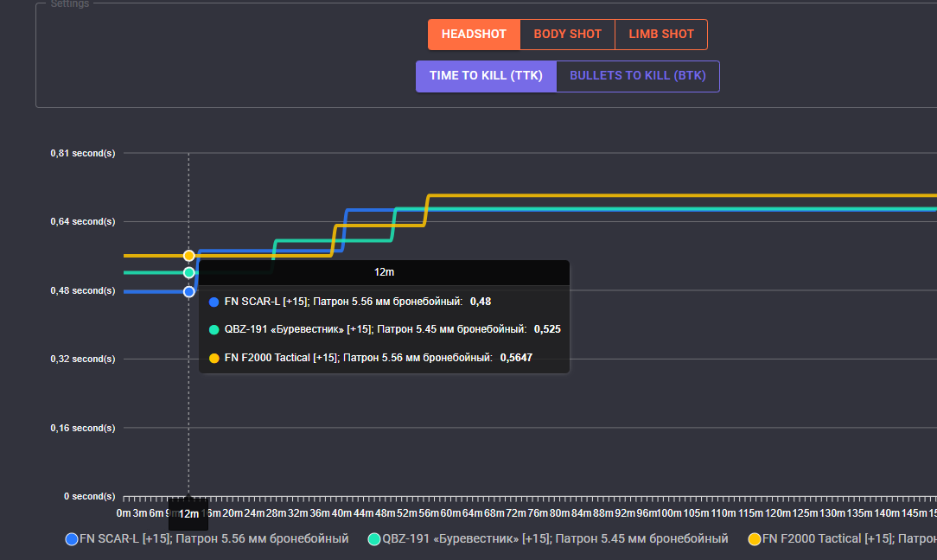This screenshot has height=560, width=937.
Task: Click the QBZ-191 0,525 tooltip row
Action: (385, 329)
